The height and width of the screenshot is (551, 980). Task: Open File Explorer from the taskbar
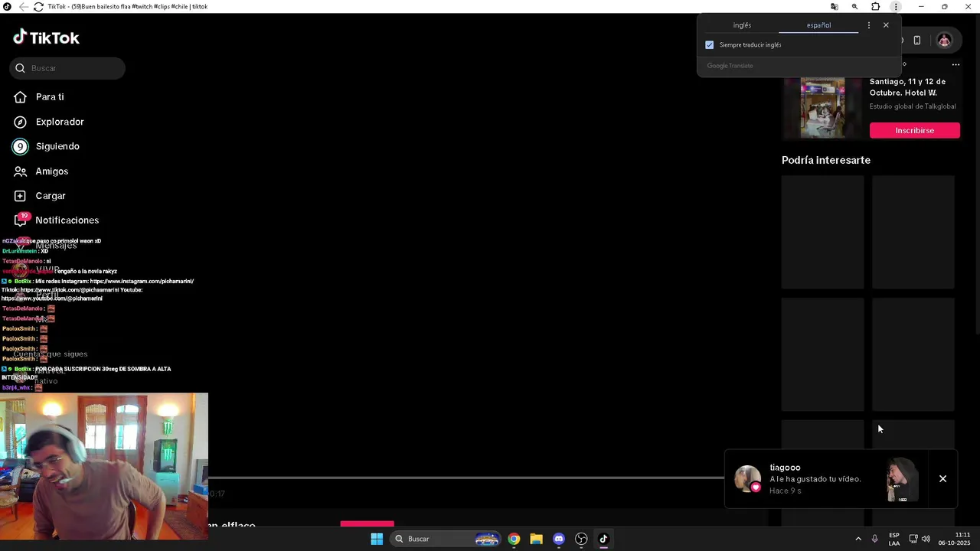coord(536,539)
